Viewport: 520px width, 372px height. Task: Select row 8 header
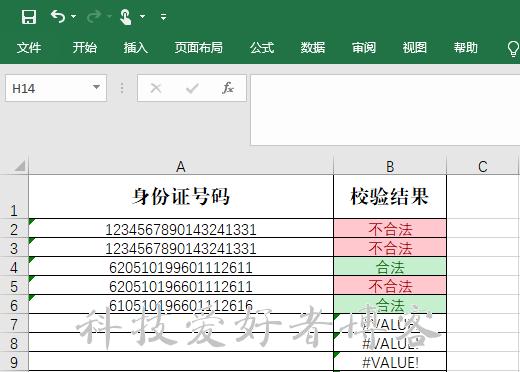pyautogui.click(x=14, y=343)
